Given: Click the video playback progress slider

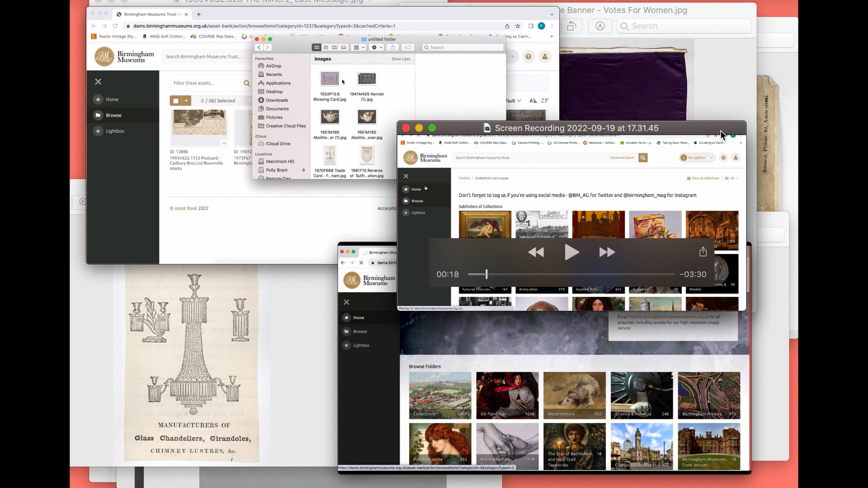Looking at the screenshot, I should (x=571, y=274).
